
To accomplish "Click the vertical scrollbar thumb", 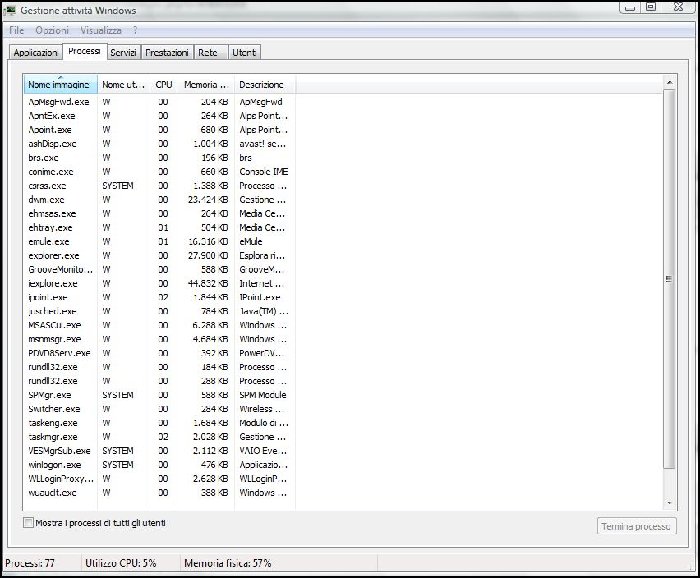I will tap(669, 279).
